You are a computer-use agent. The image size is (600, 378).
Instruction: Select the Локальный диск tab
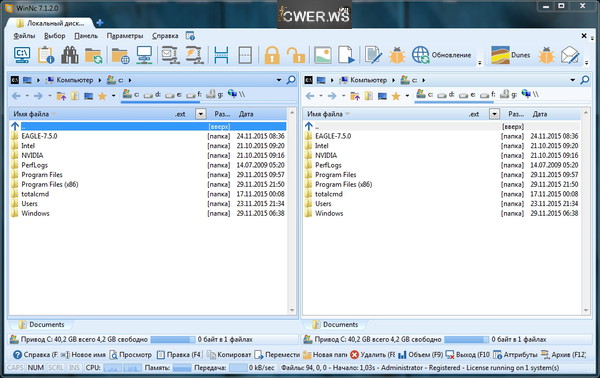[x=50, y=23]
